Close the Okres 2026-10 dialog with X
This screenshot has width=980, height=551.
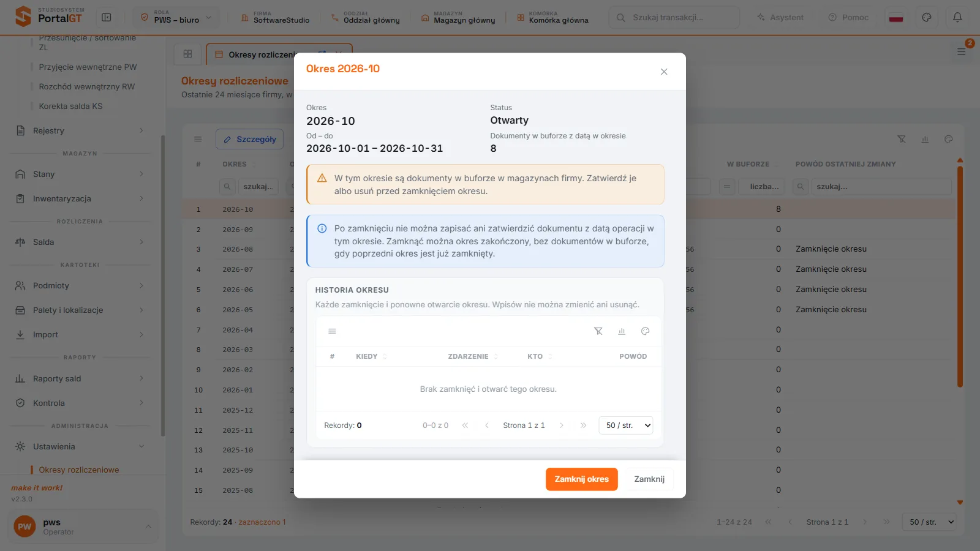664,72
